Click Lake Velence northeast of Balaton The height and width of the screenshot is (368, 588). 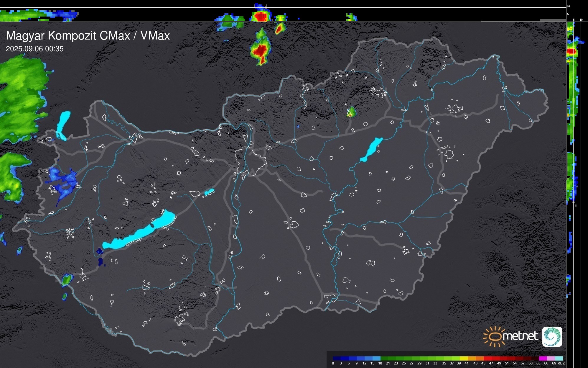(209, 192)
